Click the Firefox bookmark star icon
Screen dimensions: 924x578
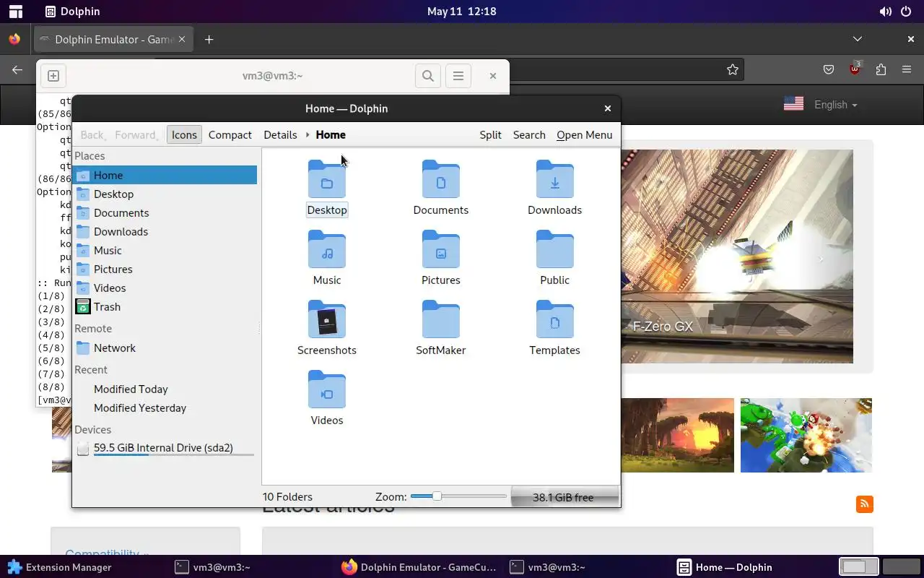click(x=733, y=69)
